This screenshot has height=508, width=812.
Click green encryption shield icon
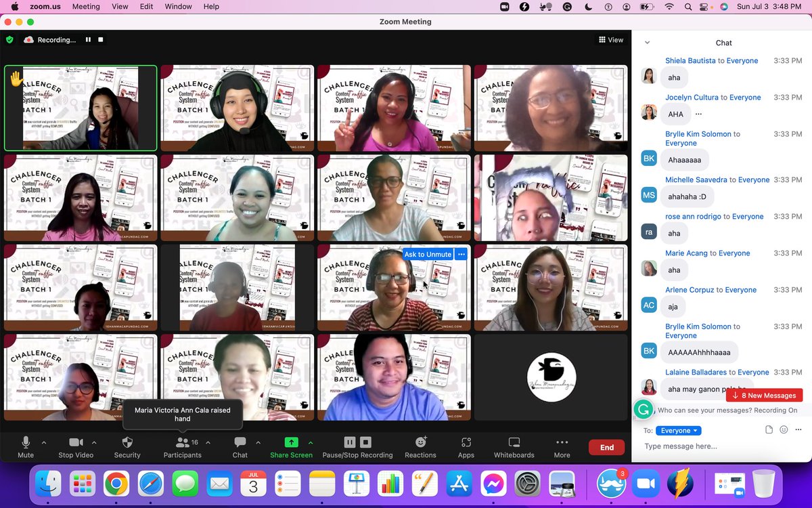pyautogui.click(x=9, y=40)
